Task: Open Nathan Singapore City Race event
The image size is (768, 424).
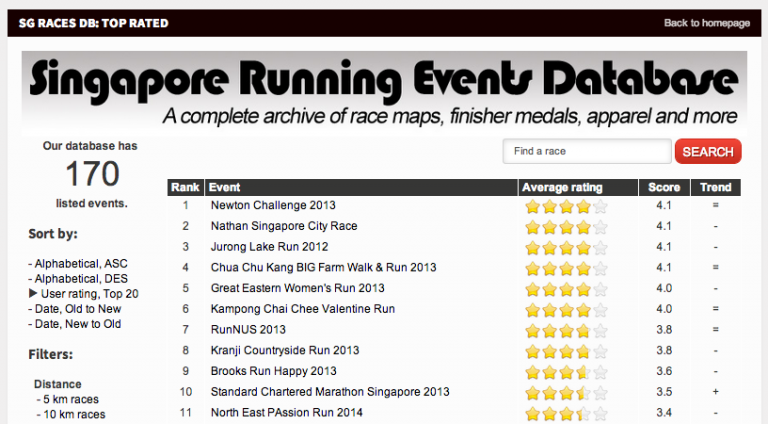Action: (284, 226)
